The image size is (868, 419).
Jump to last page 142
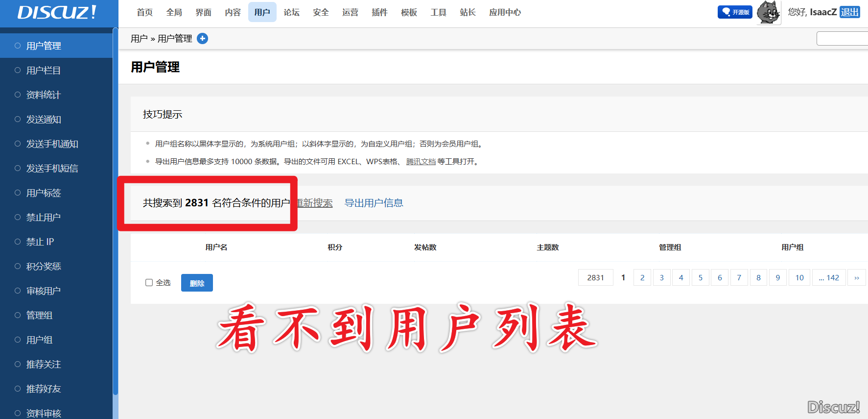click(x=829, y=277)
